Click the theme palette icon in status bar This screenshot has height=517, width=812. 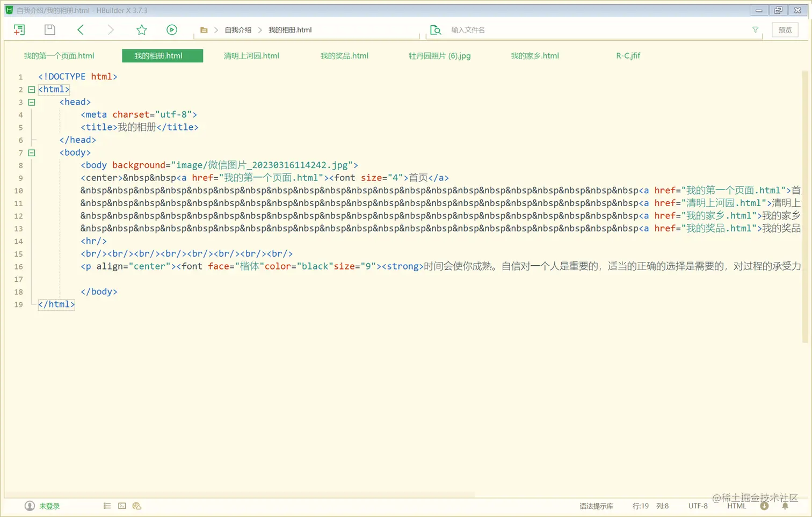coord(137,506)
